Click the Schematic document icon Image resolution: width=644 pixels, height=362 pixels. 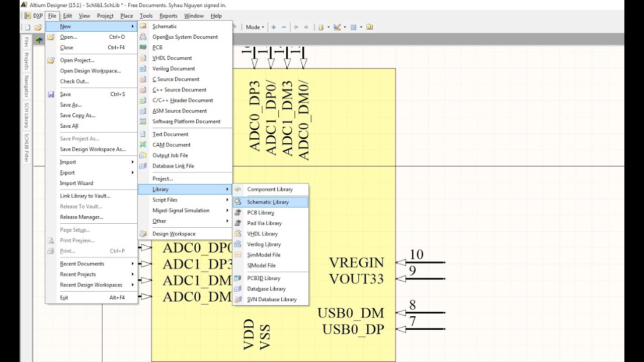[x=143, y=26]
